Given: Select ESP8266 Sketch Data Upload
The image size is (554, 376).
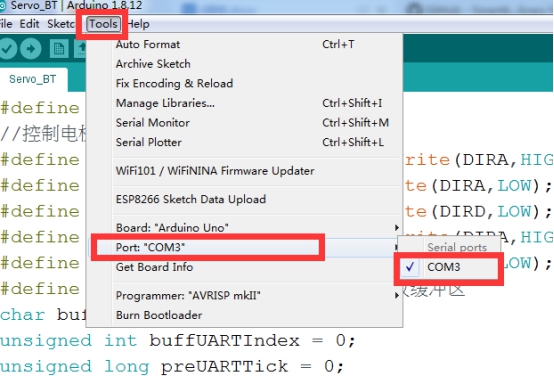Looking at the screenshot, I should [x=244, y=199].
